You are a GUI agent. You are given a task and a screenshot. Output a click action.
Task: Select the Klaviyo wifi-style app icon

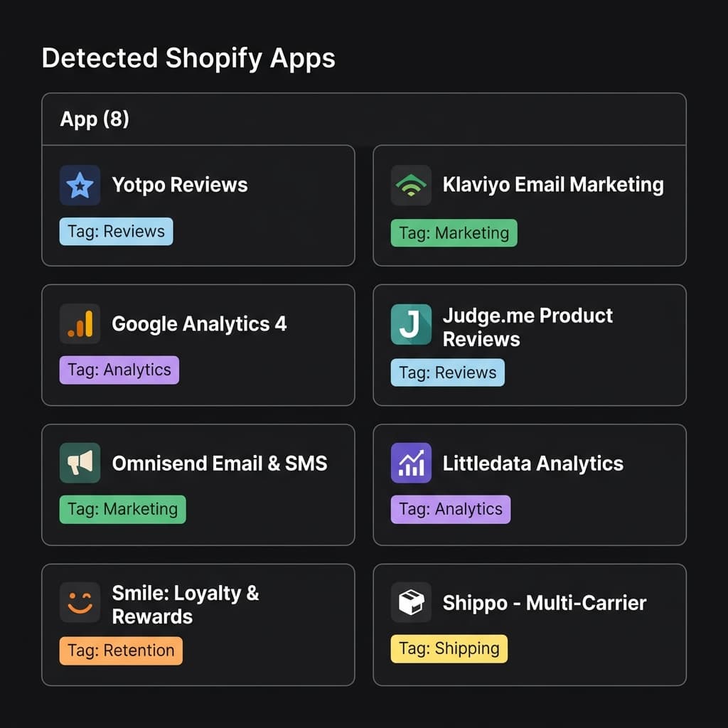411,185
